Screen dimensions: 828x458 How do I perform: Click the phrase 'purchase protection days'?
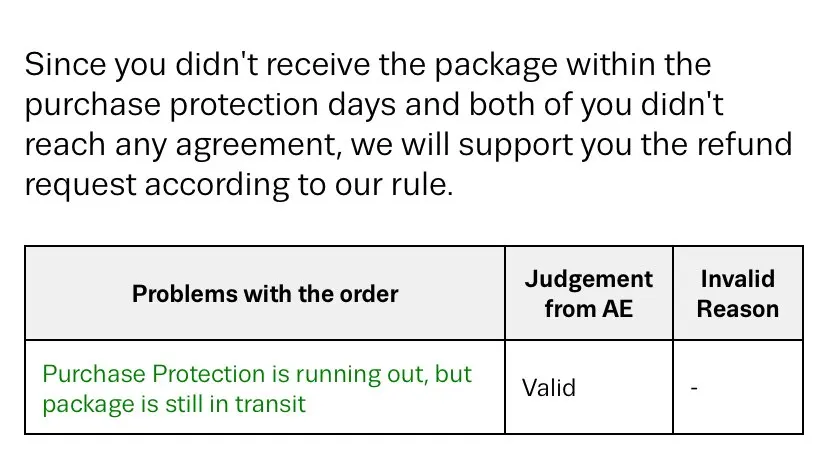[210, 105]
